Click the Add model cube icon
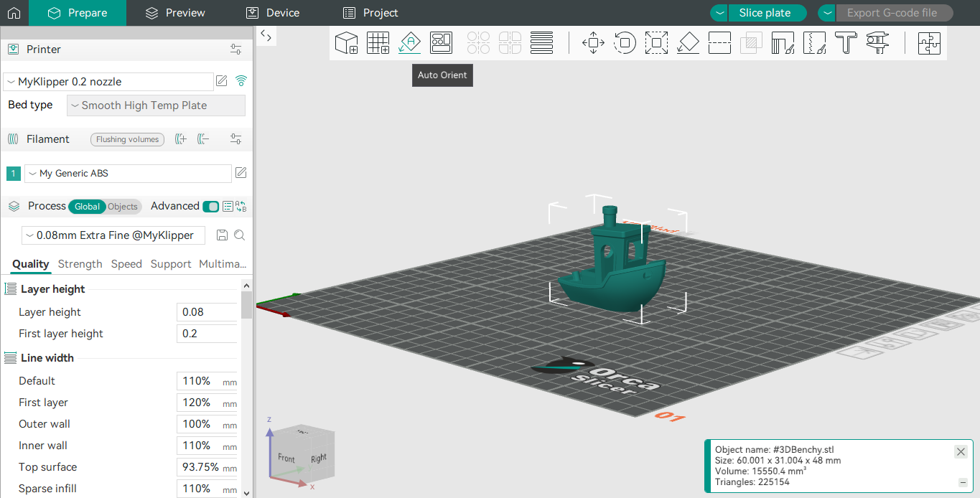980x498 pixels. pos(347,43)
